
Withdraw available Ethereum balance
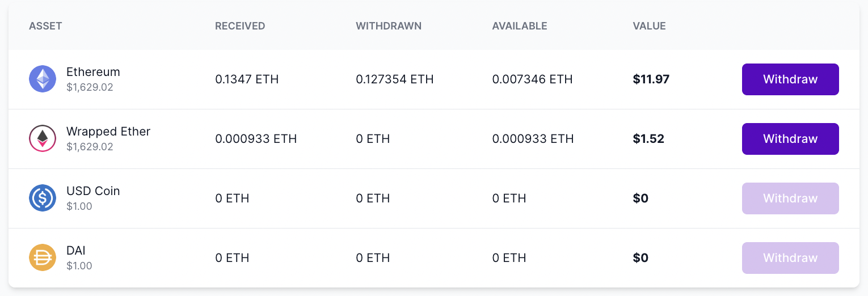[x=790, y=79]
